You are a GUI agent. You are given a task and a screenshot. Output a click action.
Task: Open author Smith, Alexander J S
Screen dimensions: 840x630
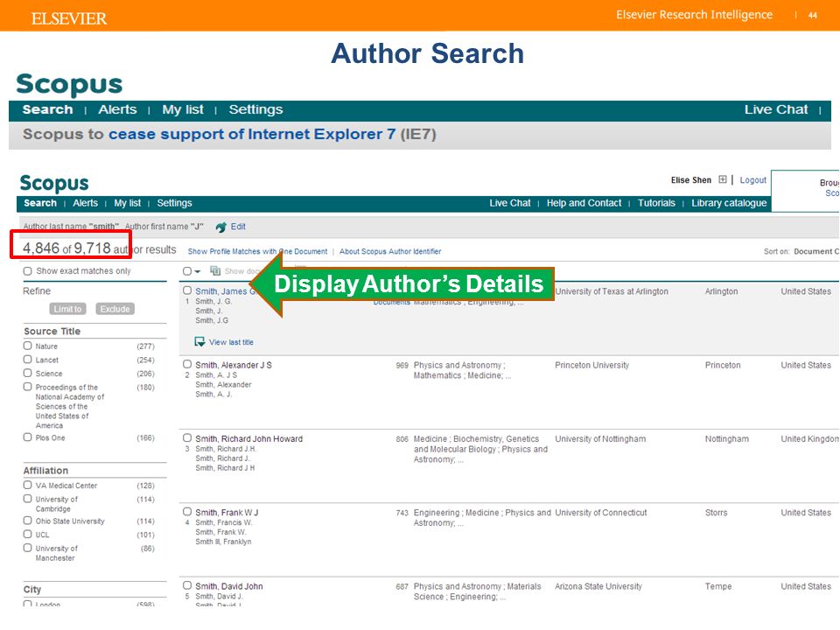[x=234, y=365]
